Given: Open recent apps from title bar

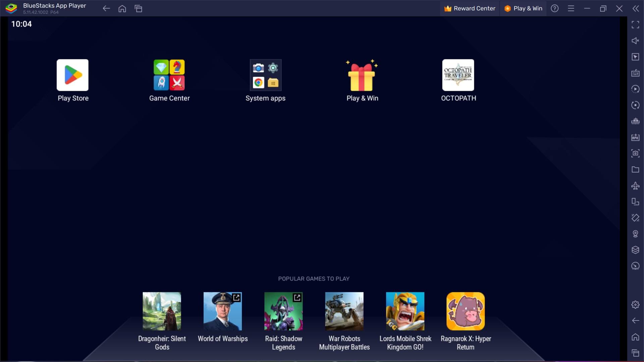Looking at the screenshot, I should tap(139, 8).
